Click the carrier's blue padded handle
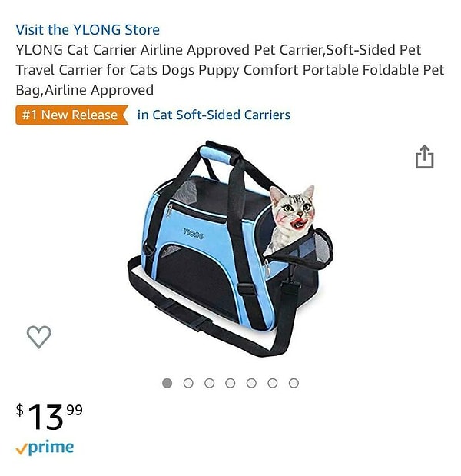 (217, 155)
